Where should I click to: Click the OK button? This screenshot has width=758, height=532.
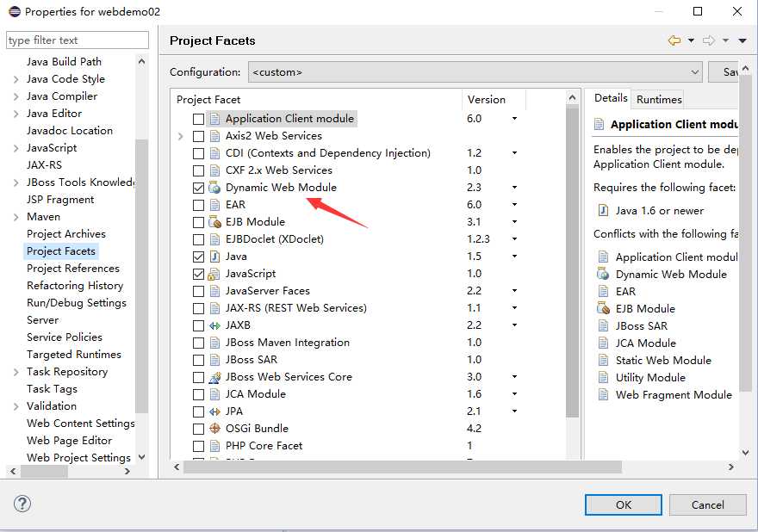click(623, 505)
